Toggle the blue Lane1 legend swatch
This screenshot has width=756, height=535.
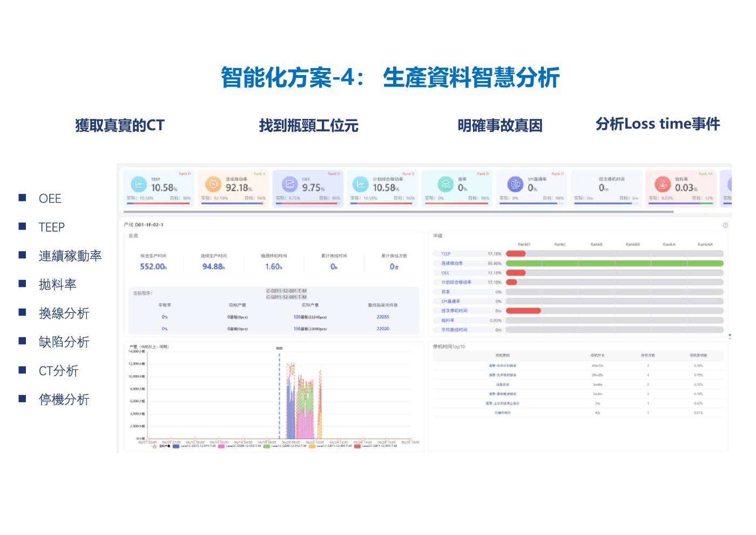click(175, 446)
